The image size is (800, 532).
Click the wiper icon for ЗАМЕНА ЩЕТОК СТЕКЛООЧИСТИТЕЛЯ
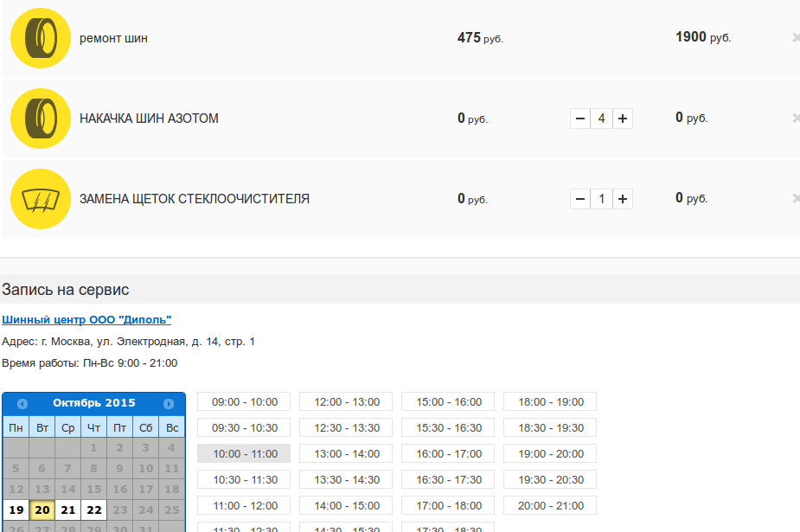pos(41,199)
